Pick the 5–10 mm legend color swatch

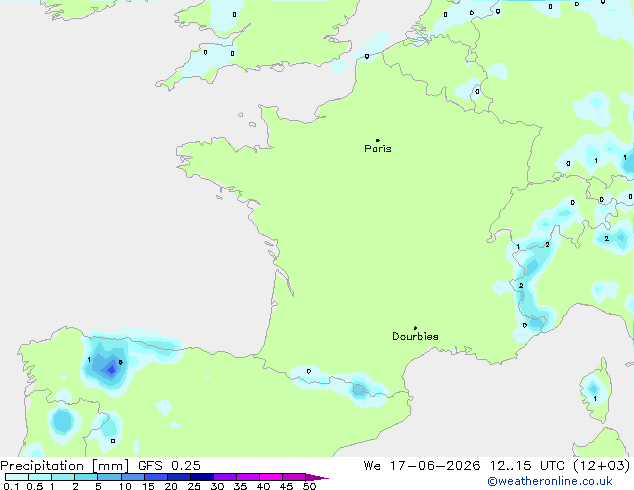tap(109, 477)
